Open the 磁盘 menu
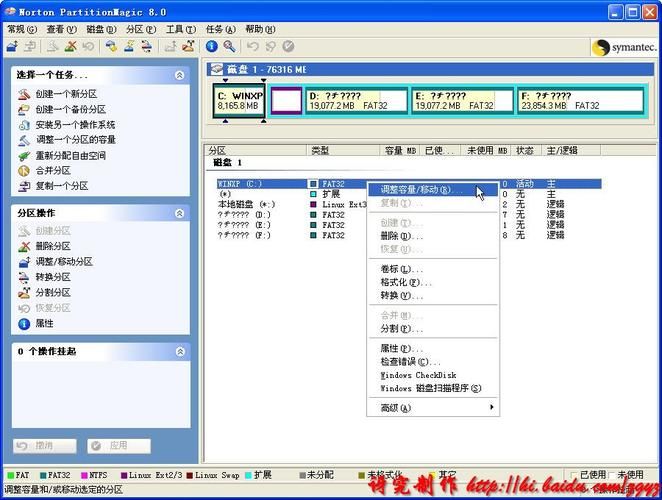 point(101,29)
